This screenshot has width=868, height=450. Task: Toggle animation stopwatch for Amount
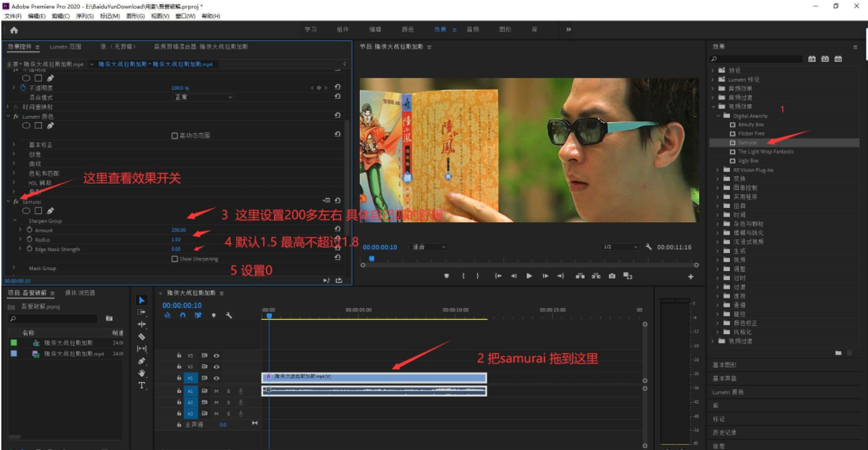tap(29, 230)
